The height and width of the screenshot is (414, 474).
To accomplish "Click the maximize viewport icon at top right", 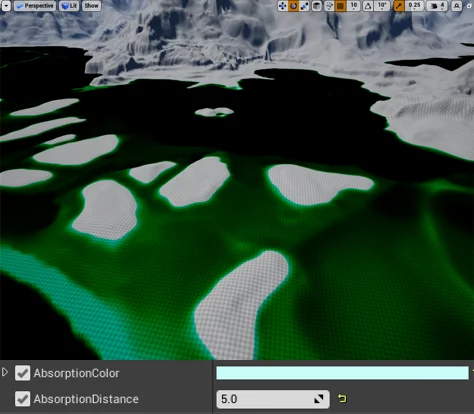I will pos(457,6).
